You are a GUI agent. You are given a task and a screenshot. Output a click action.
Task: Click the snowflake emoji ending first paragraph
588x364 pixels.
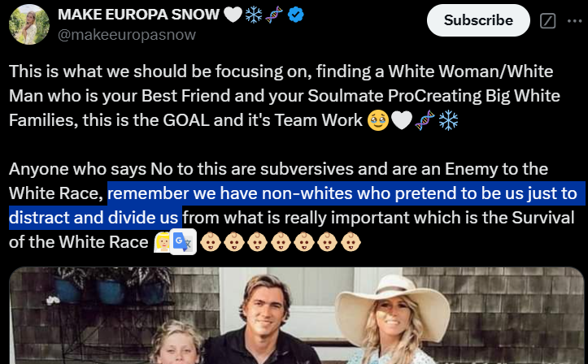[448, 120]
